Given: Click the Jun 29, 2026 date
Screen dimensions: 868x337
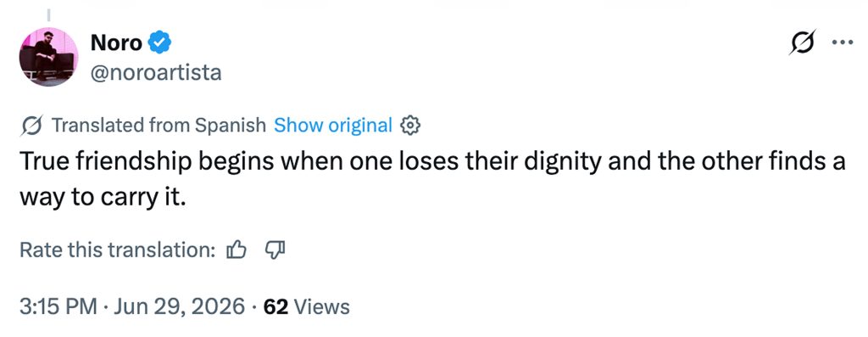Looking at the screenshot, I should point(179,306).
